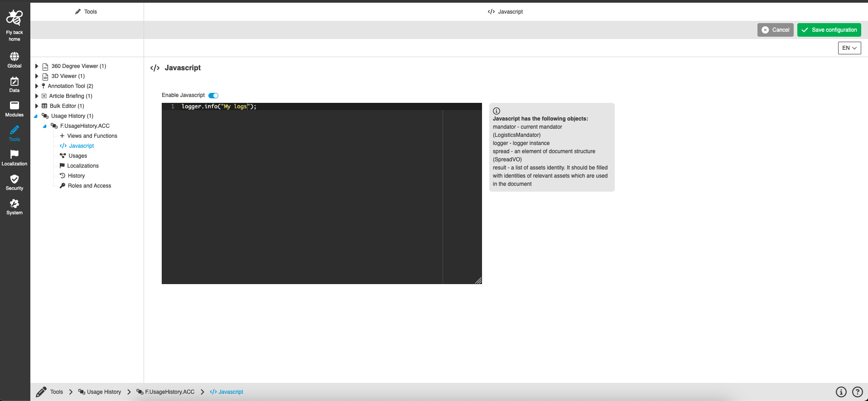Open the System gear icon
868x401 pixels.
(x=14, y=203)
